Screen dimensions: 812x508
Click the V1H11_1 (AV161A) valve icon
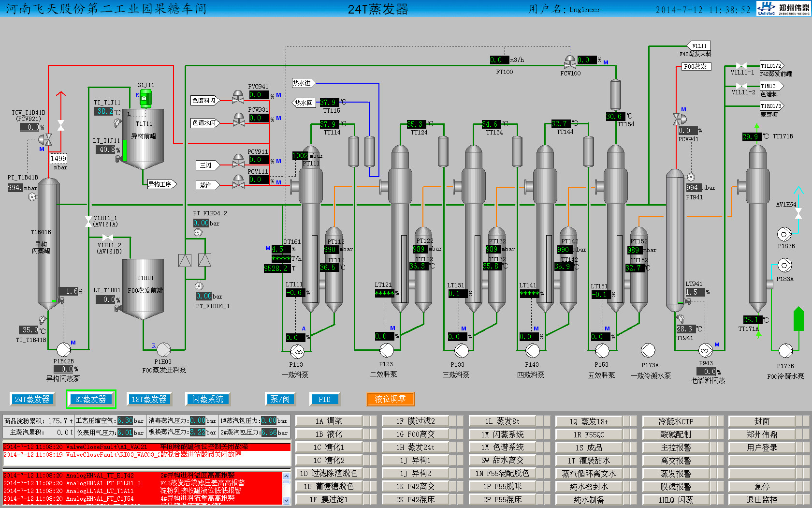click(88, 222)
